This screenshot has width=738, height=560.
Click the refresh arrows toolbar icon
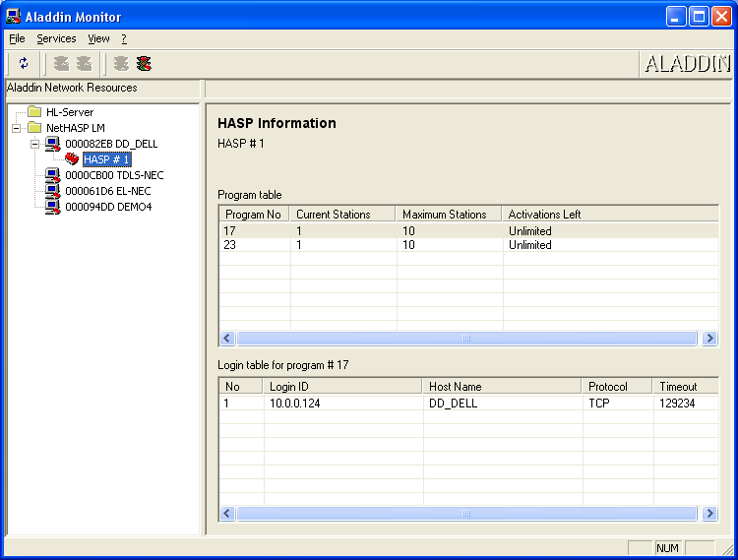point(24,64)
